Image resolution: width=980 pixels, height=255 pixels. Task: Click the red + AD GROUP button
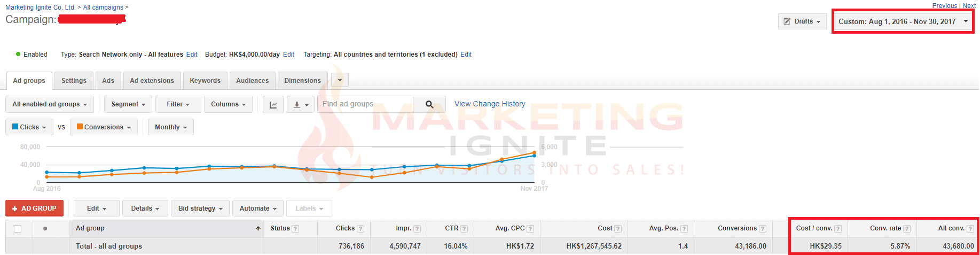[x=34, y=208]
